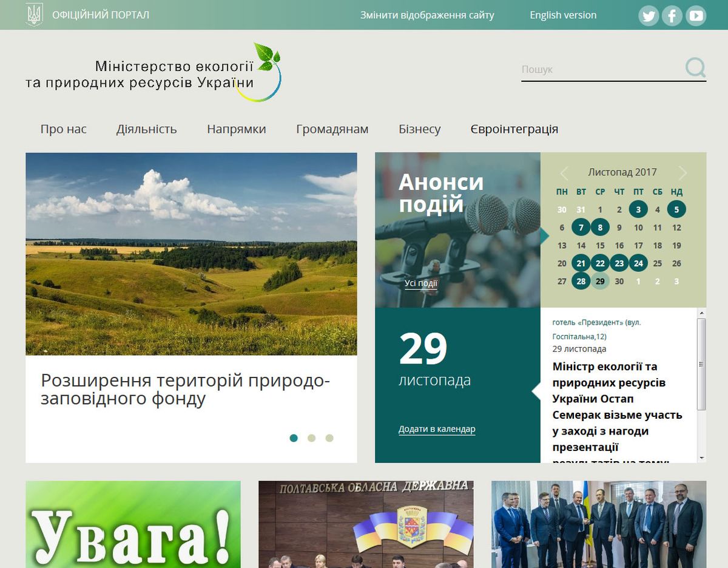Image resolution: width=728 pixels, height=568 pixels.
Task: Go to next calendar month arrow
Action: 682,173
